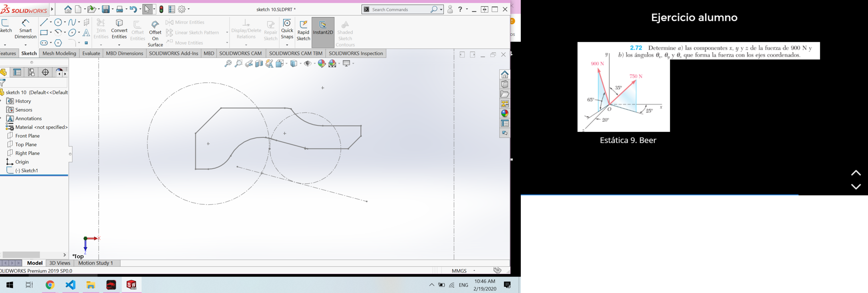
Task: Select the Ellipse sketch tool
Action: 72,33
